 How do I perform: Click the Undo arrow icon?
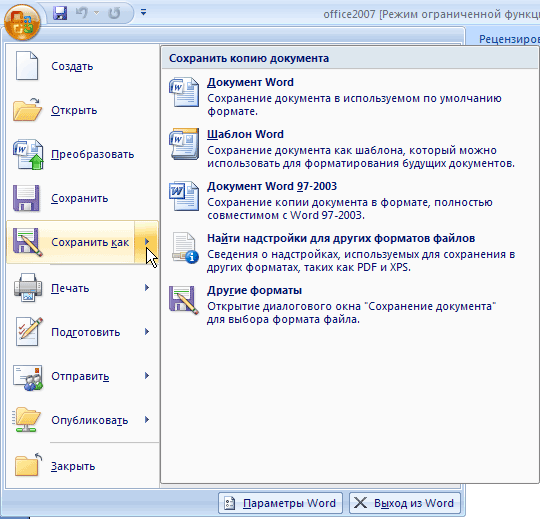tap(82, 13)
